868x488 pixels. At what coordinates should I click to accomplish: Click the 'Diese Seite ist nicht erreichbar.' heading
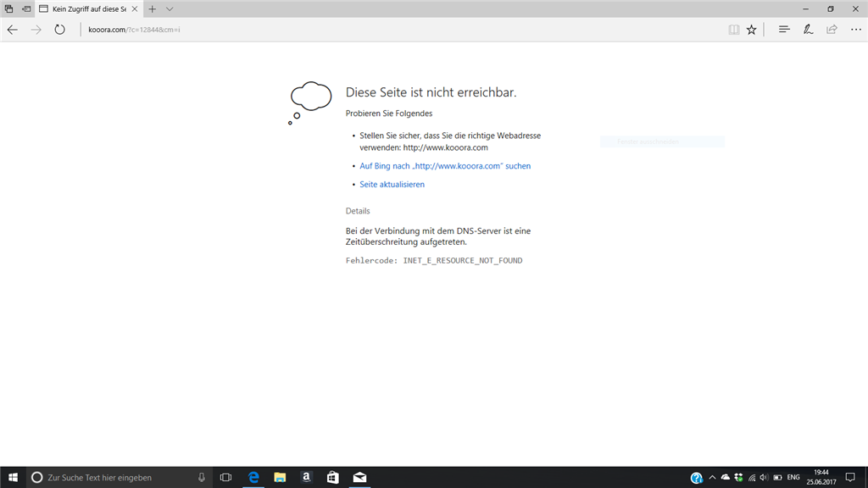click(x=431, y=92)
